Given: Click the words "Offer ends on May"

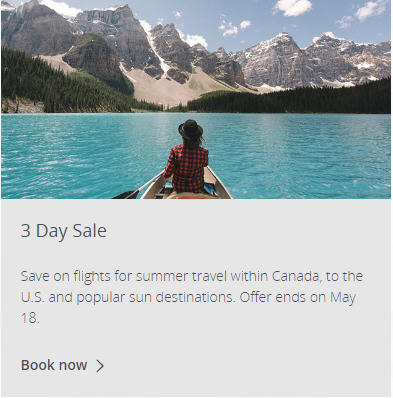Looking at the screenshot, I should (298, 297).
